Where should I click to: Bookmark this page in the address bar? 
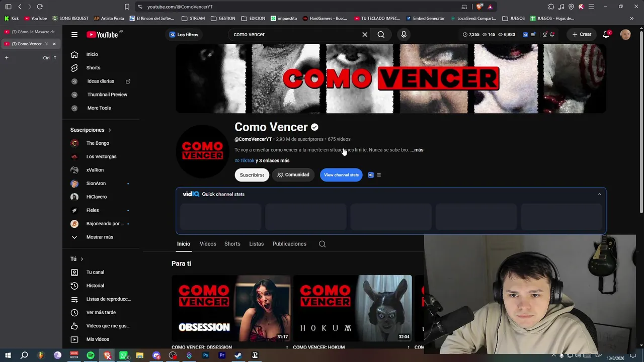[127, 7]
